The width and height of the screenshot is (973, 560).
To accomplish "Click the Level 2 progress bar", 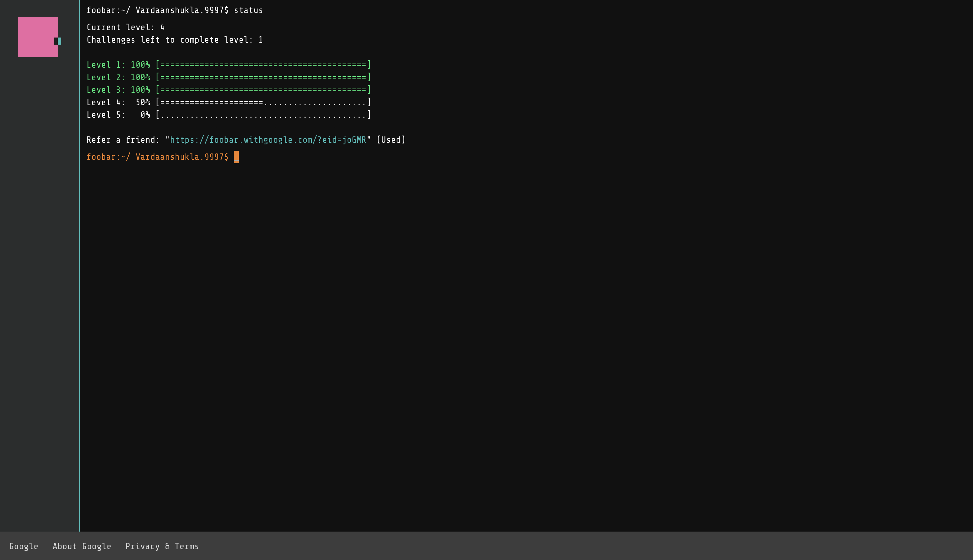I will tap(263, 77).
